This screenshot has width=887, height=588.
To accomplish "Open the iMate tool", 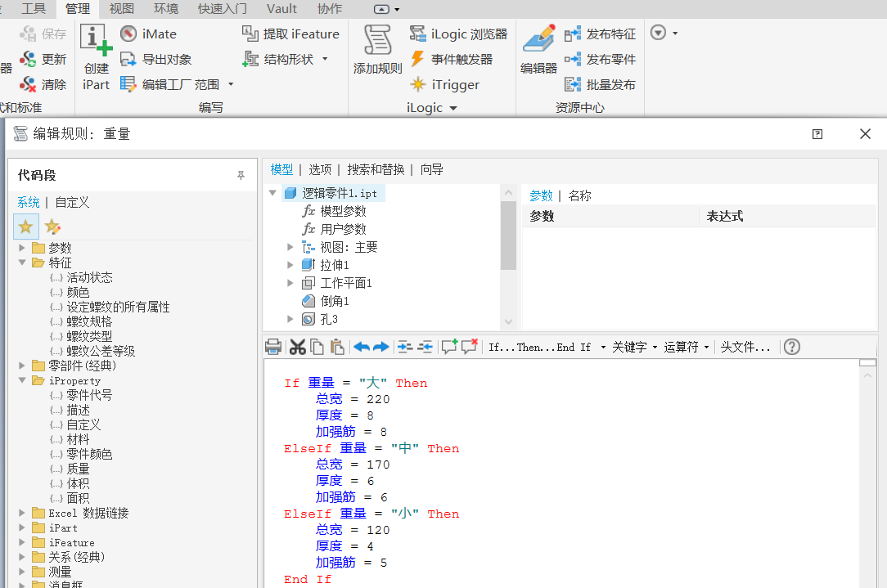I will [x=149, y=34].
